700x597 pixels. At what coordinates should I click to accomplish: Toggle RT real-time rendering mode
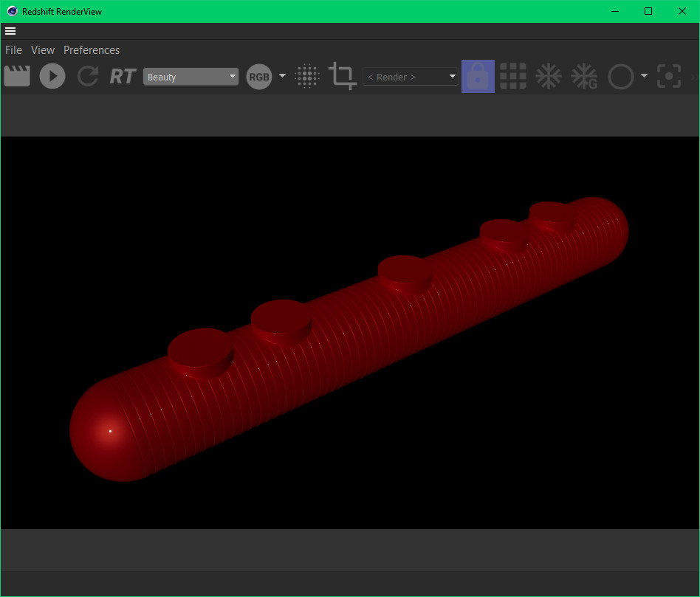[x=123, y=76]
